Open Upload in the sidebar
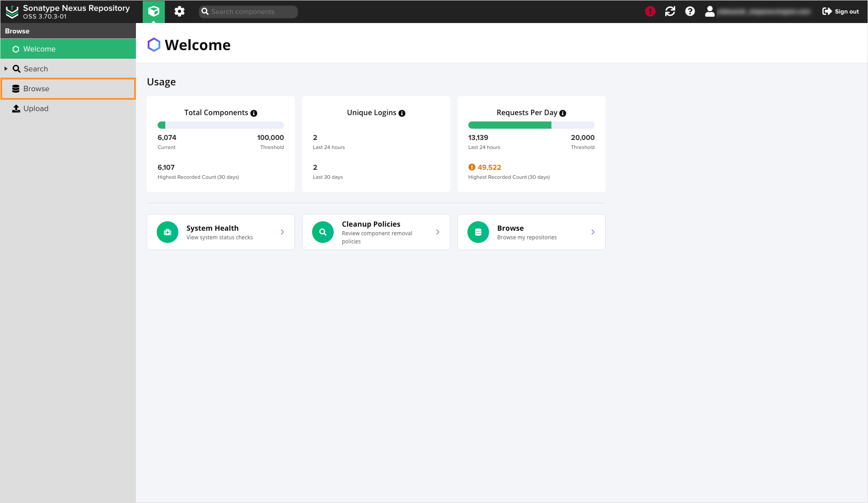Image resolution: width=868 pixels, height=503 pixels. click(36, 108)
